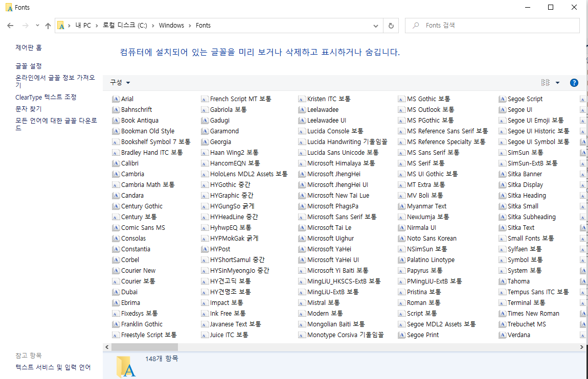Viewport: 588px width, 379px height.
Task: Click Fonts in the breadcrumb path
Action: tap(203, 26)
